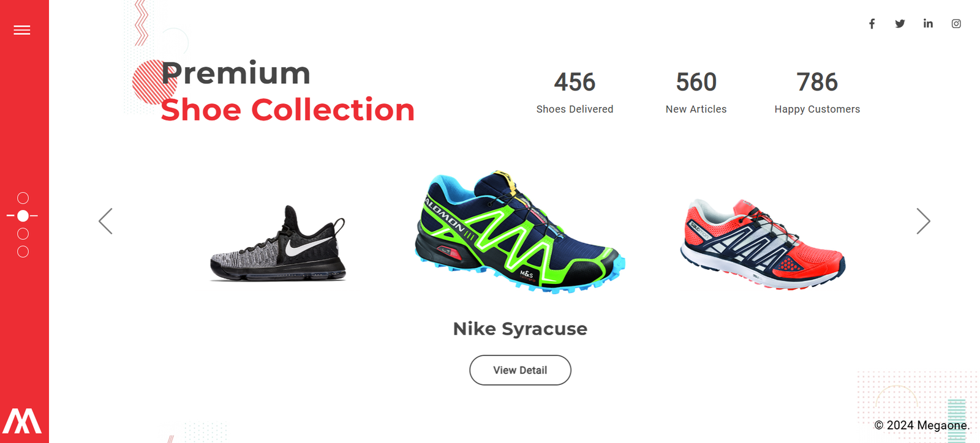Click the white M logo in sidebar
980x443 pixels.
click(22, 421)
